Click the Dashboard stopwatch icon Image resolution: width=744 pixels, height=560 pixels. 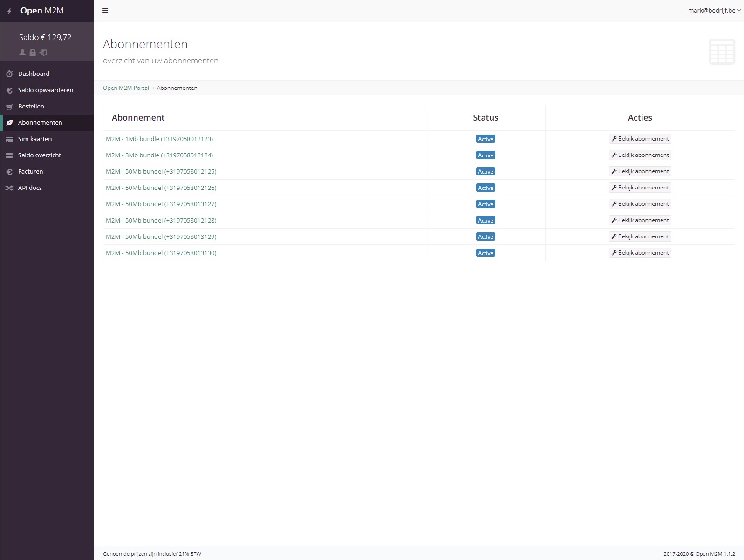9,74
